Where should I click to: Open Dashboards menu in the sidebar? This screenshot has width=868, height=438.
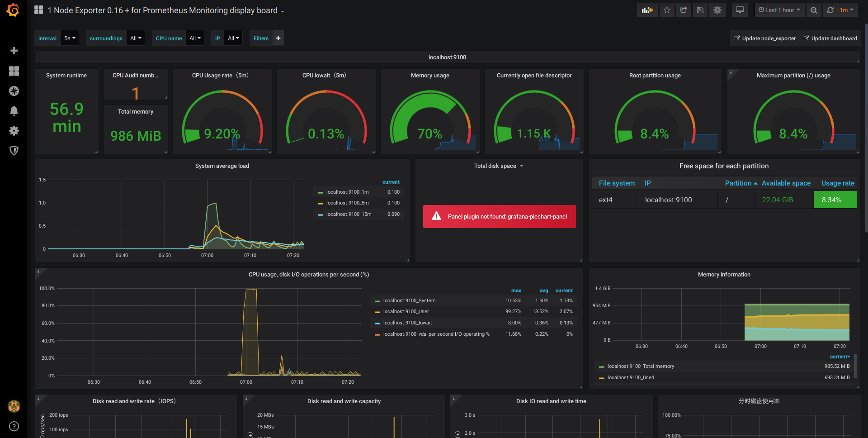[14, 71]
